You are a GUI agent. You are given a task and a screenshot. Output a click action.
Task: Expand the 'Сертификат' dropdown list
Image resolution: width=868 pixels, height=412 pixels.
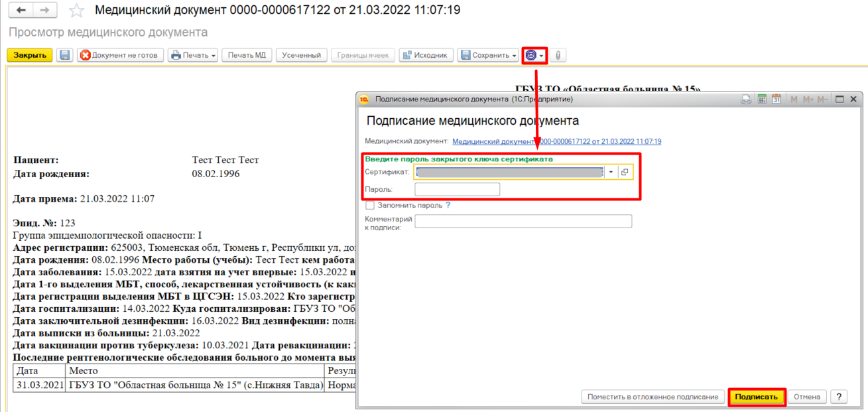pos(611,172)
